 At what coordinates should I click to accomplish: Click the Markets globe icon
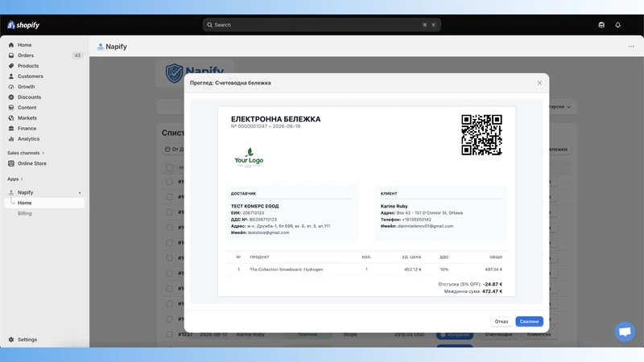click(x=11, y=117)
